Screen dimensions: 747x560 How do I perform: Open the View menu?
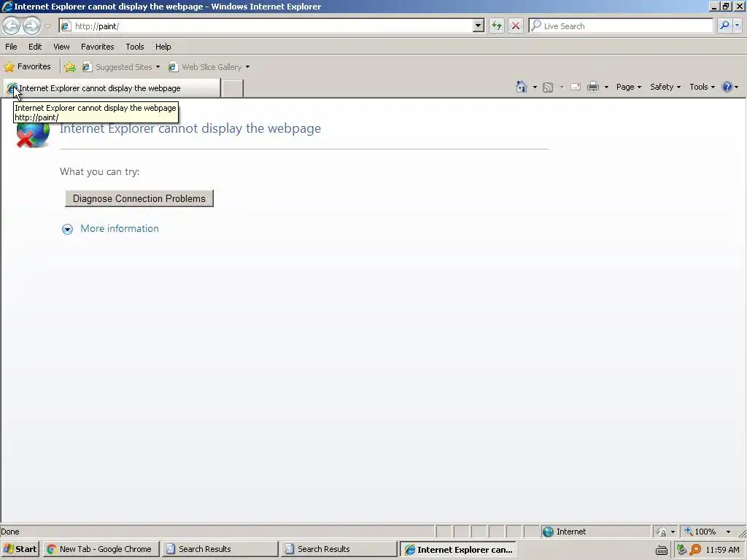coord(61,47)
